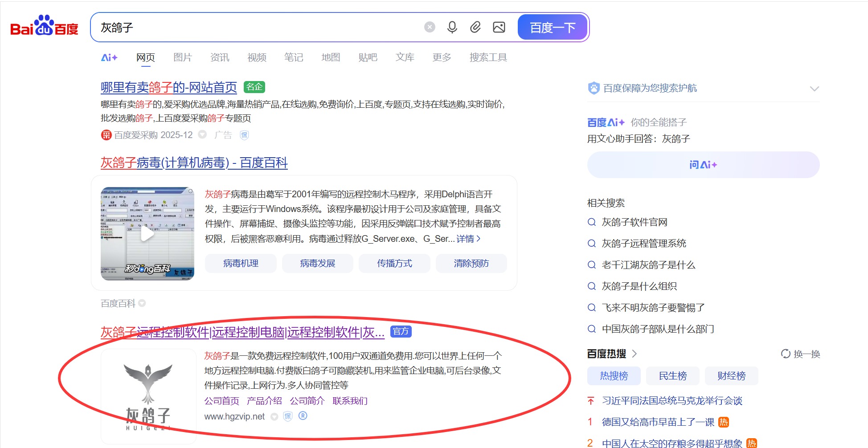Open image search camera icon
The width and height of the screenshot is (868, 448).
click(x=499, y=28)
